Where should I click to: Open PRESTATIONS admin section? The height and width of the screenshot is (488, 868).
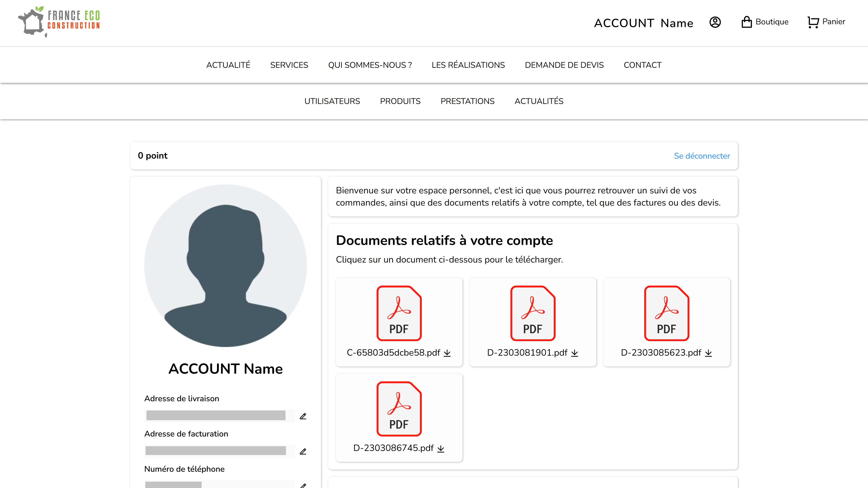point(467,101)
